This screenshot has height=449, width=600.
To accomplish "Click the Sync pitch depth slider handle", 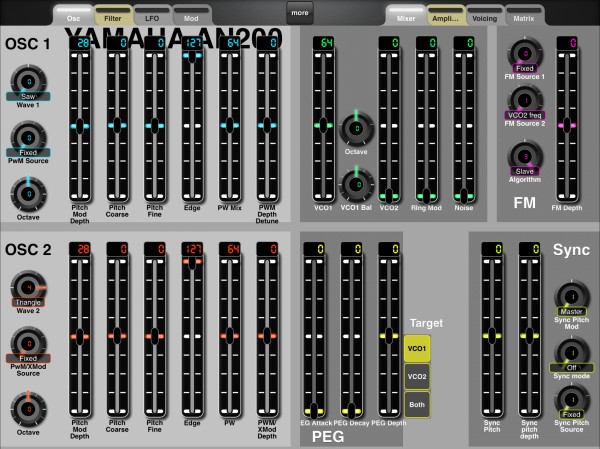I will pos(530,336).
